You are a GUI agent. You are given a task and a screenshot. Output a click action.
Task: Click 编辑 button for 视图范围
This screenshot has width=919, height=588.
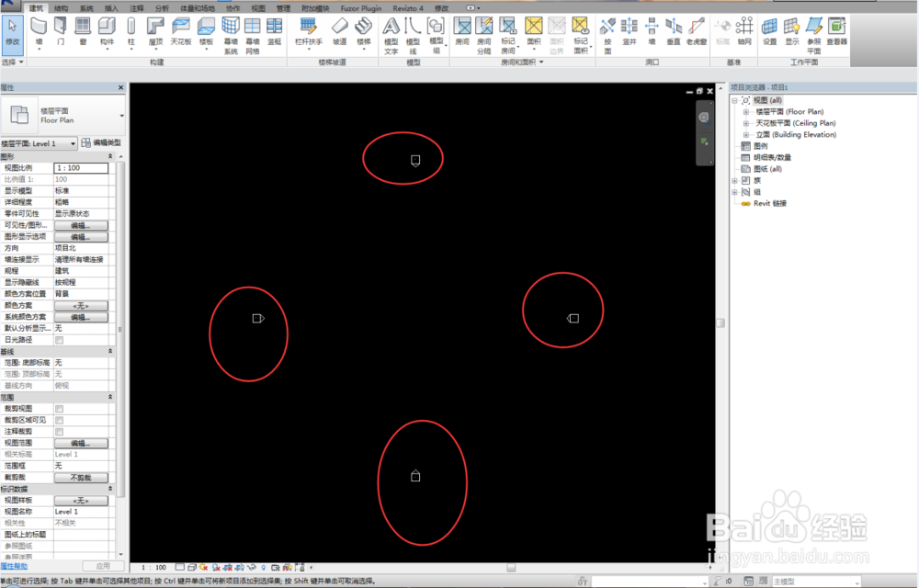coord(81,444)
